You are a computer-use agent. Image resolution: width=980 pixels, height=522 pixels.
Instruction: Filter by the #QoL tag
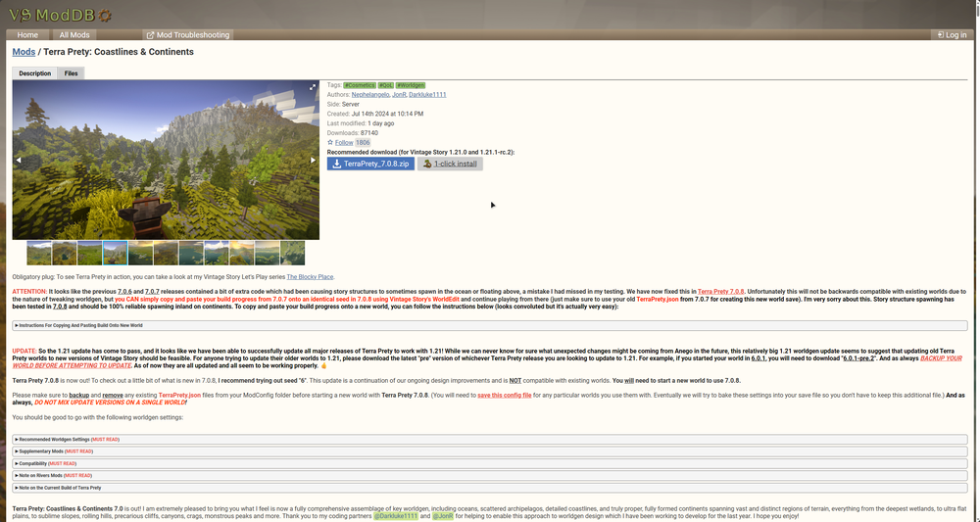(385, 85)
